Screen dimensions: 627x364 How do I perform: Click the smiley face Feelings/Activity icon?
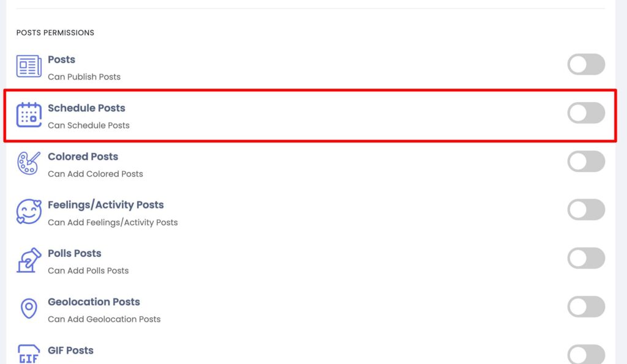coord(29,212)
